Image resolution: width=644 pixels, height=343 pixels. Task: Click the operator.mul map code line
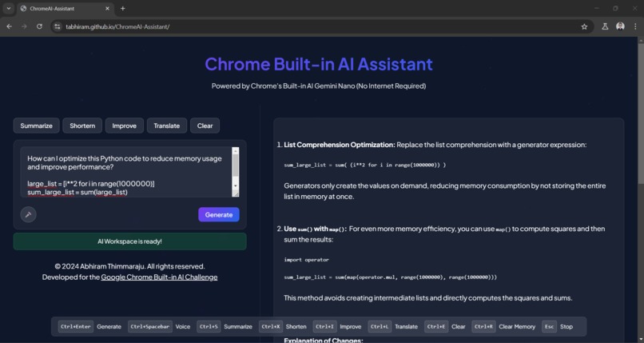[390, 277]
